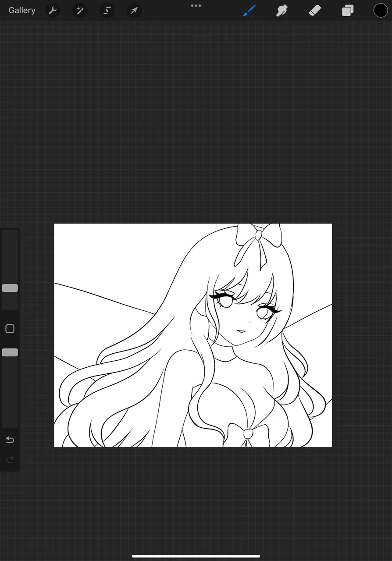Redo the last undone action
The image size is (392, 561).
pyautogui.click(x=10, y=459)
